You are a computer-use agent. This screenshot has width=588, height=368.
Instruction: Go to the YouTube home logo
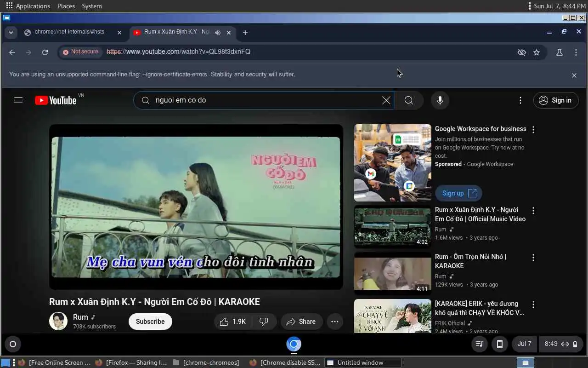56,100
